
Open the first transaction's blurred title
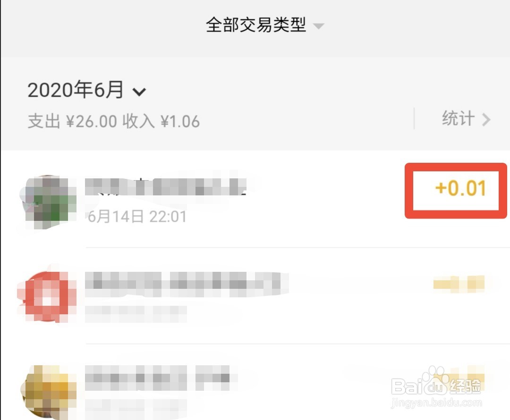click(x=166, y=187)
